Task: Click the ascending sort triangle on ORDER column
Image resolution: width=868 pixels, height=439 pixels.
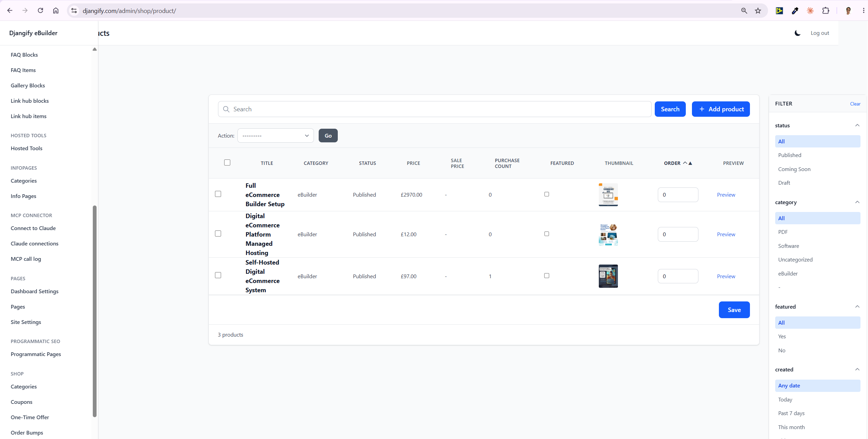Action: [690, 163]
